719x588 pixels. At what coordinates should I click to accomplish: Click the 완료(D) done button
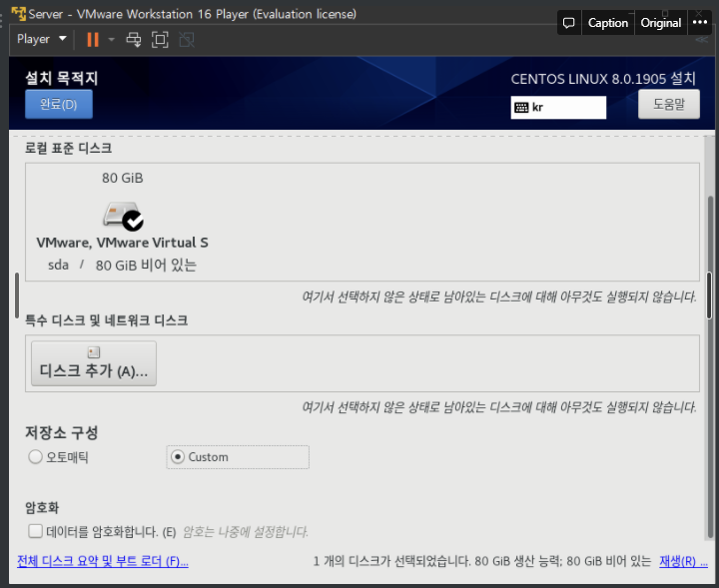pyautogui.click(x=59, y=104)
